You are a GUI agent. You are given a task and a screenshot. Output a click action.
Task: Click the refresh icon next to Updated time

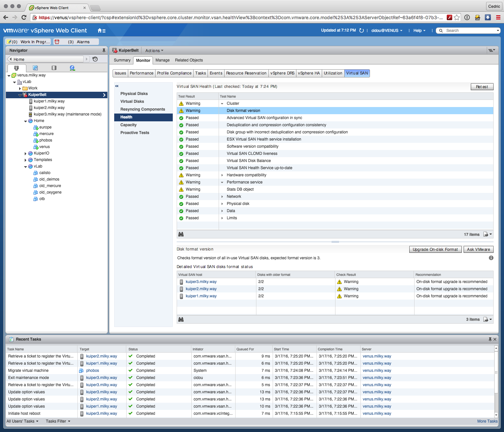tap(361, 31)
